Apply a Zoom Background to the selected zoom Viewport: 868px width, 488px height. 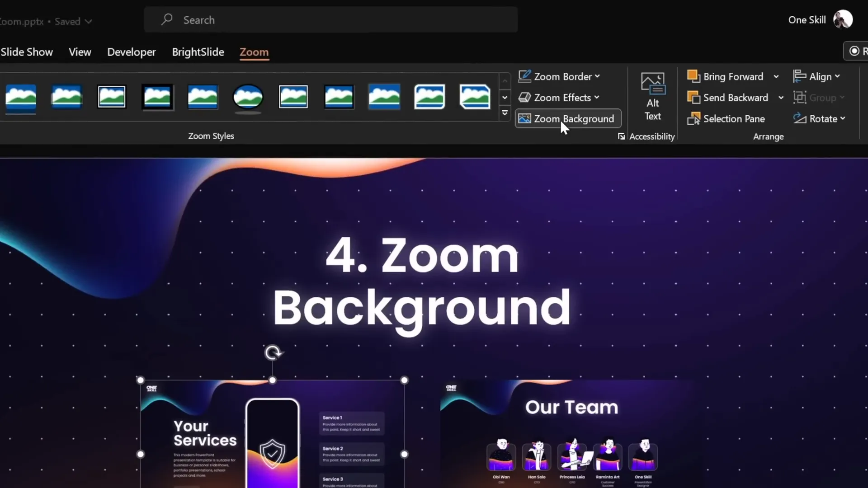[568, 118]
